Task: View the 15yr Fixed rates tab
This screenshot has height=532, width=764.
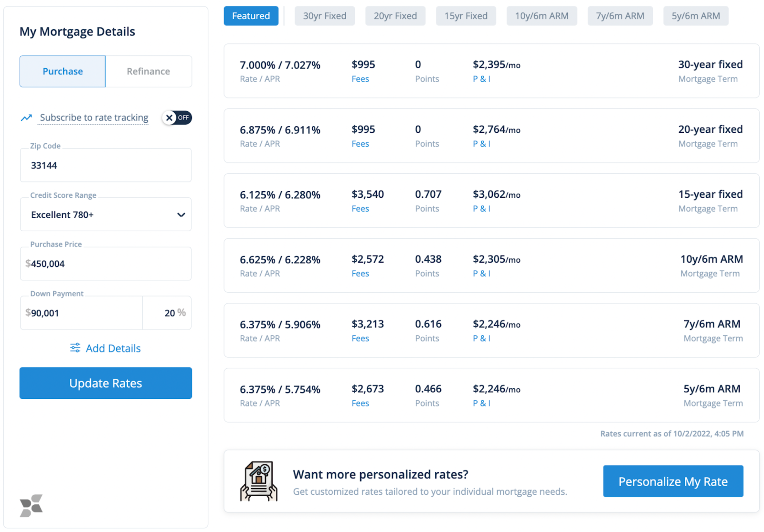Action: [466, 16]
